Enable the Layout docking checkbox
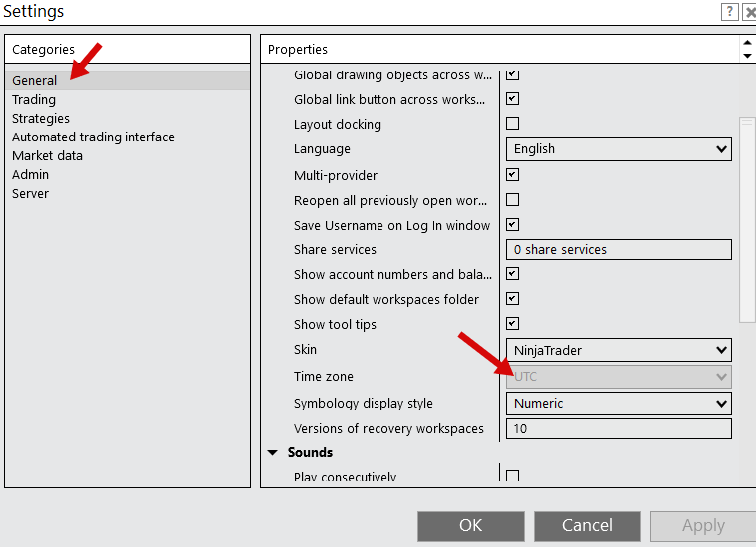Screen dimensions: 756x547 [513, 124]
